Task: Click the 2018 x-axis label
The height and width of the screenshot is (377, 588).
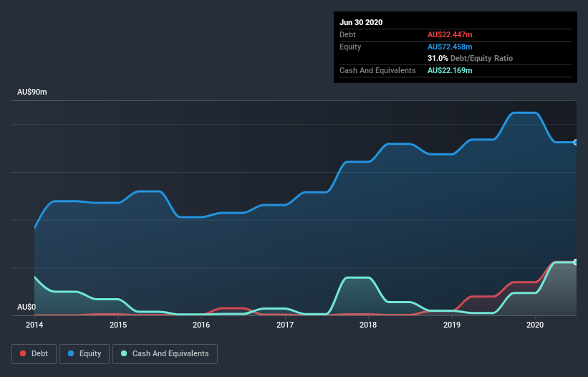Action: click(x=368, y=325)
